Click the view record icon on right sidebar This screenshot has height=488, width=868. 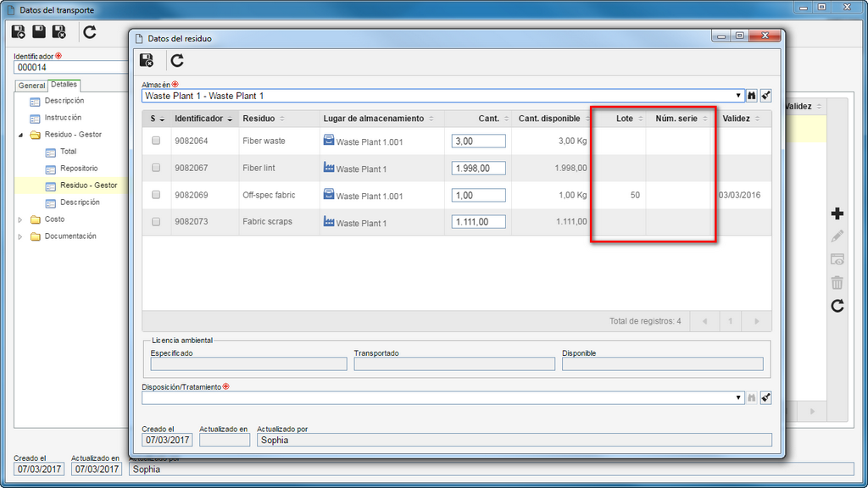[837, 259]
